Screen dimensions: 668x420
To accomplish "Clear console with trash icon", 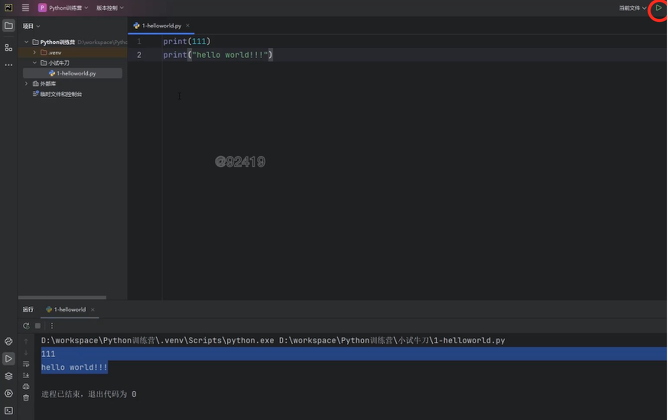I will (26, 398).
